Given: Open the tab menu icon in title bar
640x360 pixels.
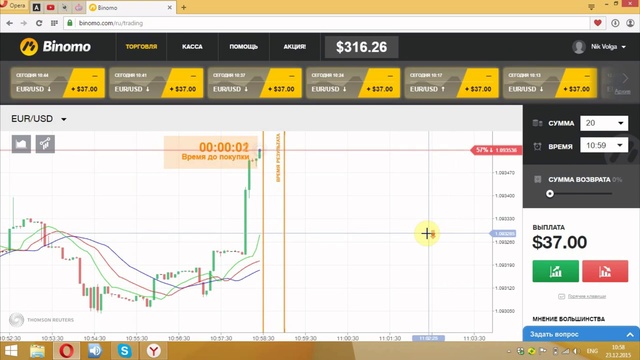Looking at the screenshot, I should click(x=591, y=7).
